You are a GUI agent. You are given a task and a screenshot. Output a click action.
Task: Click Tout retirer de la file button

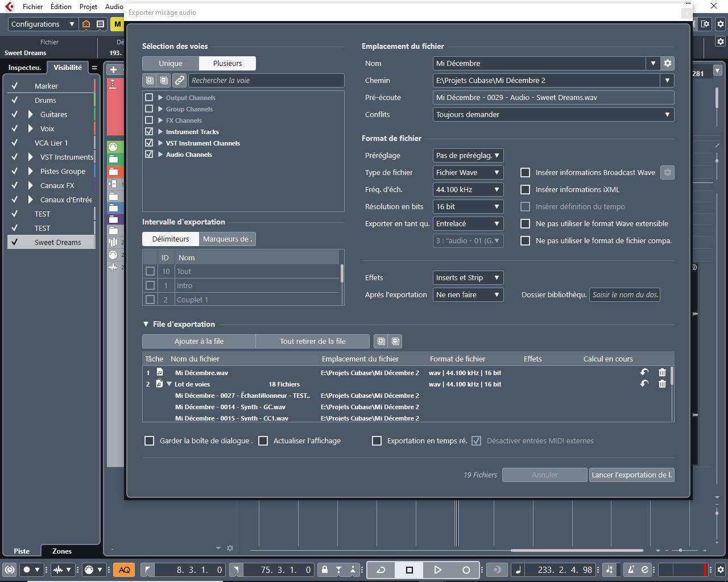pos(313,341)
